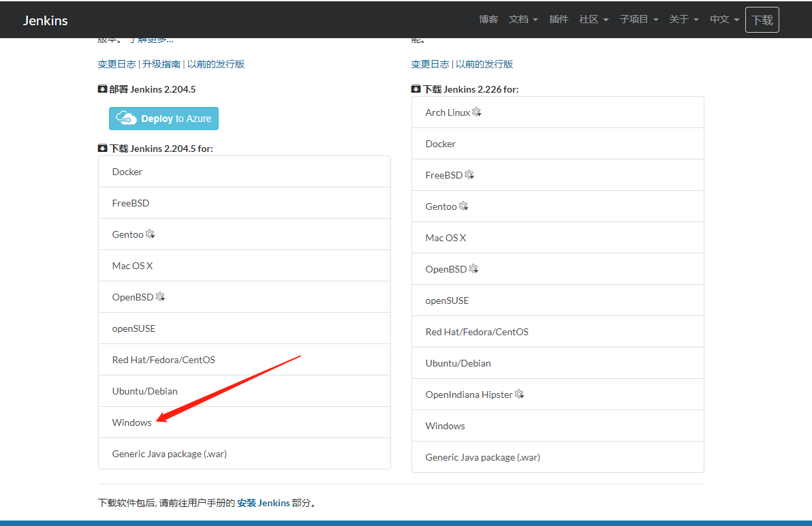Select openSUSE for Jenkins 2.226

click(558, 300)
